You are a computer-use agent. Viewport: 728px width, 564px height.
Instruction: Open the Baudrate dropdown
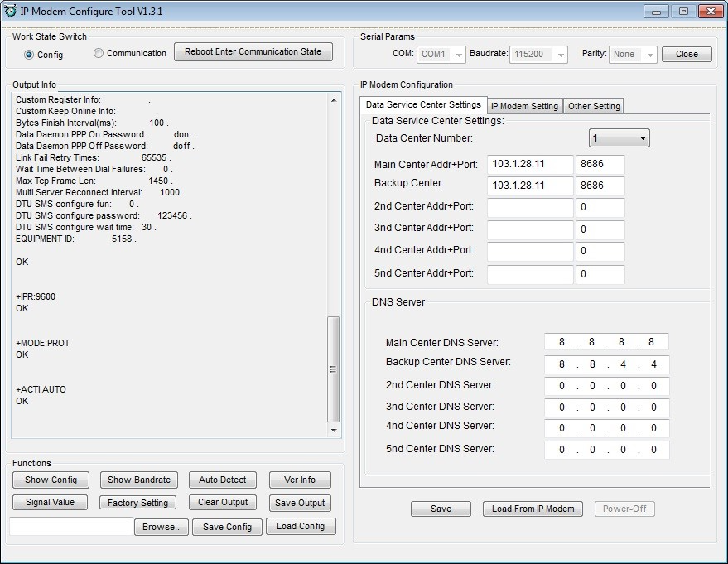coord(539,55)
